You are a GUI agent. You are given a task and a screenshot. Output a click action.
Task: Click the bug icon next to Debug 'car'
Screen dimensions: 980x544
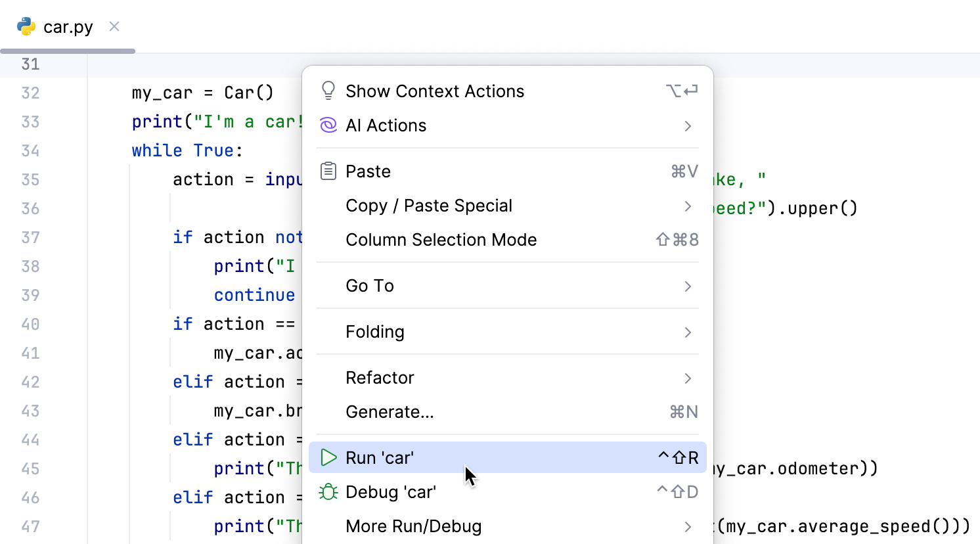click(x=328, y=491)
